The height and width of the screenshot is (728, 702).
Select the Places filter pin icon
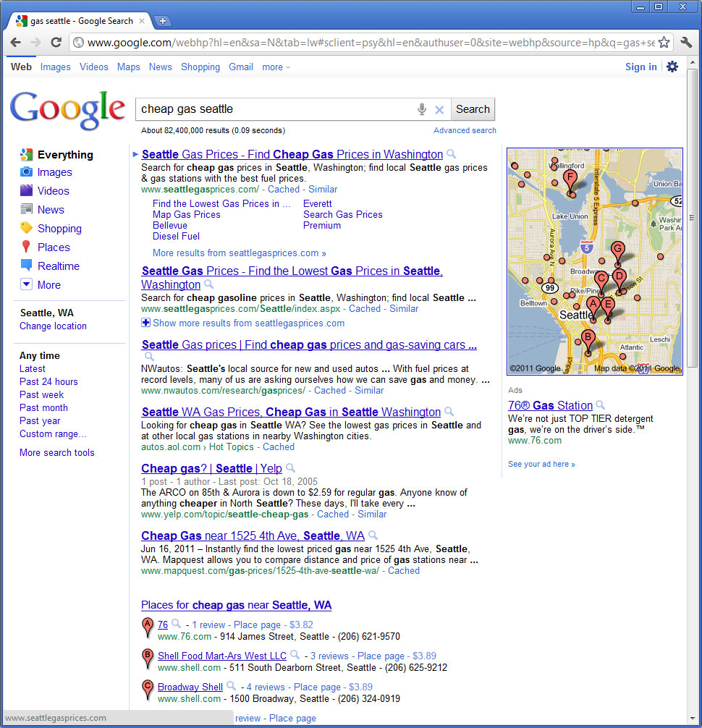click(26, 247)
